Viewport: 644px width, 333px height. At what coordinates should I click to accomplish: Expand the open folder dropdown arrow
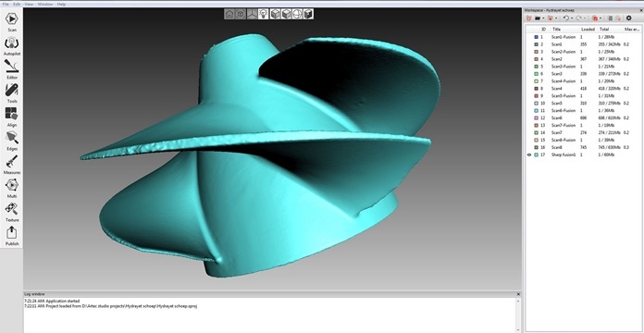(543, 18)
